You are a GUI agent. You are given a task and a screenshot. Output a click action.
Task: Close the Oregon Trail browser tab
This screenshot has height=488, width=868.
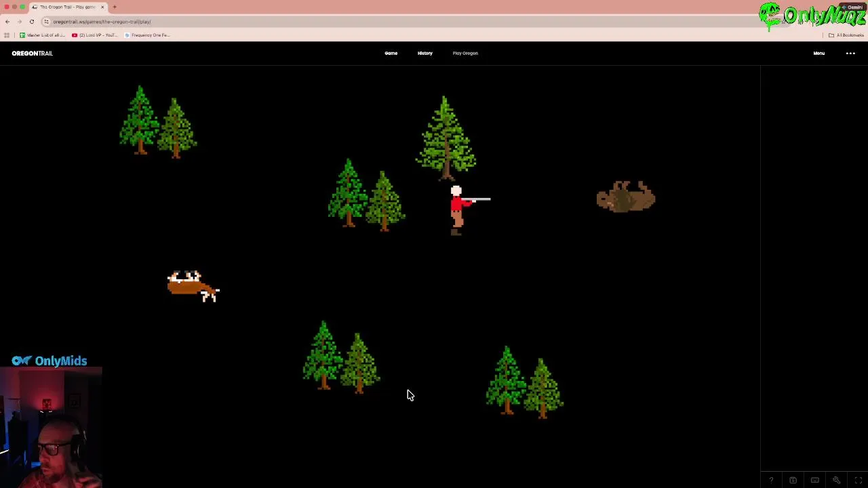(x=102, y=7)
